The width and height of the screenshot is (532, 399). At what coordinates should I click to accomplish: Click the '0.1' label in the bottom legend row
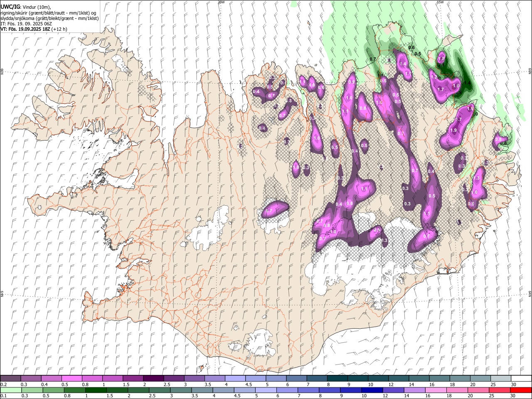pos(3,396)
